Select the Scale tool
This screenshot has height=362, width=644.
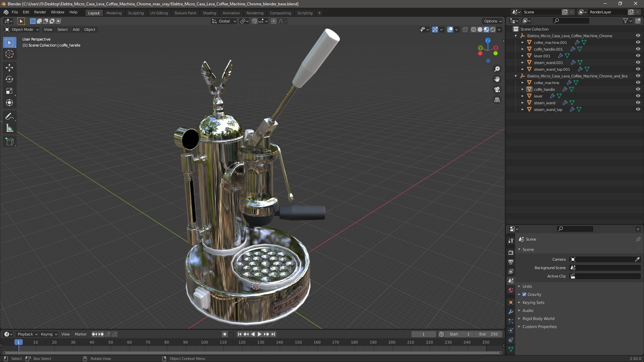pyautogui.click(x=9, y=91)
